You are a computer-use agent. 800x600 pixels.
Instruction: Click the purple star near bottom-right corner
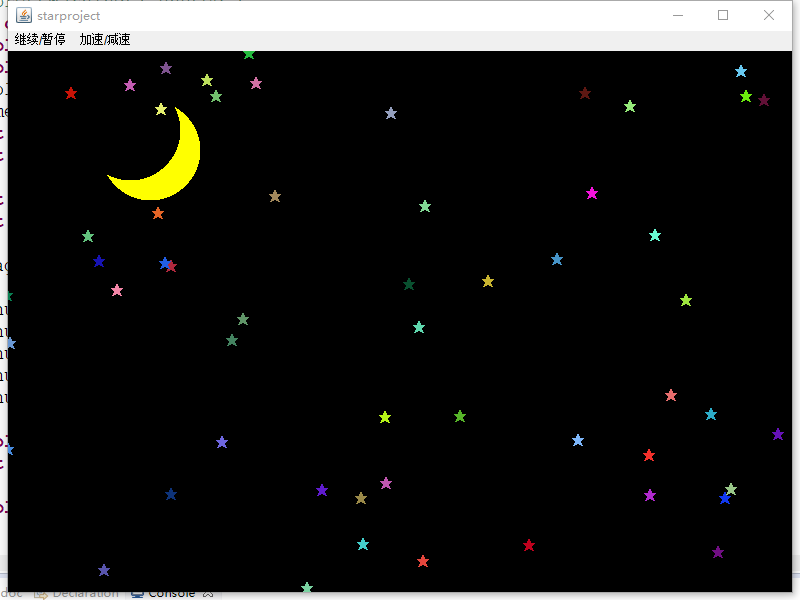(718, 550)
